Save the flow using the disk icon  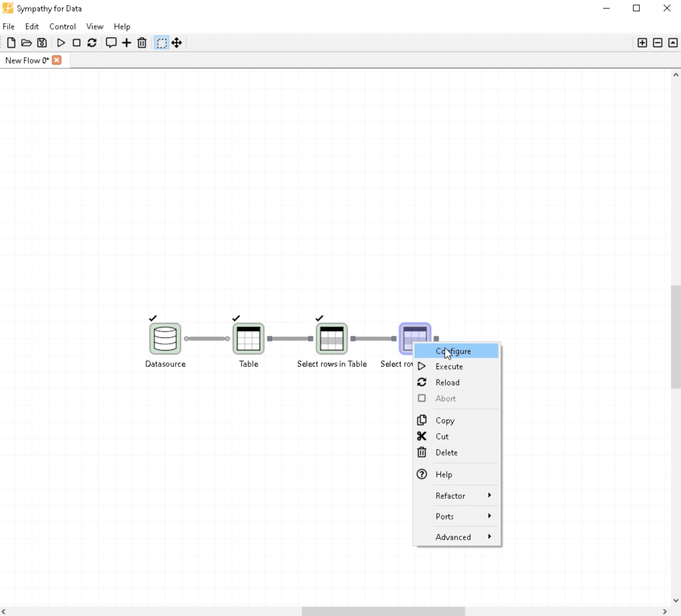coord(42,43)
